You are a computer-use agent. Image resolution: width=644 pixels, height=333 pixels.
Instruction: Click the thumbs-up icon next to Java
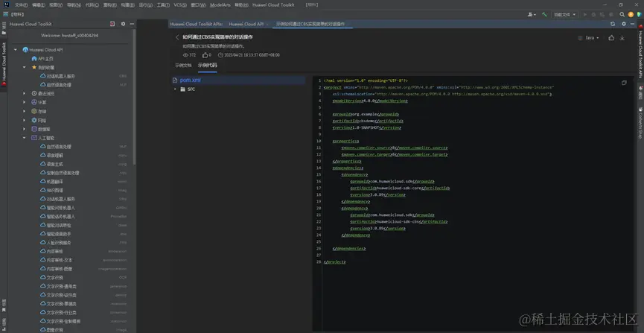(611, 38)
